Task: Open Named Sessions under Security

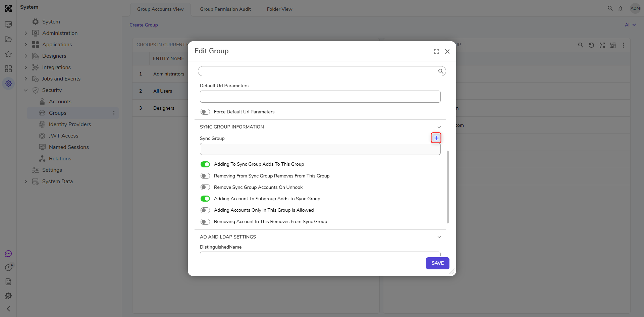Action: (x=69, y=147)
